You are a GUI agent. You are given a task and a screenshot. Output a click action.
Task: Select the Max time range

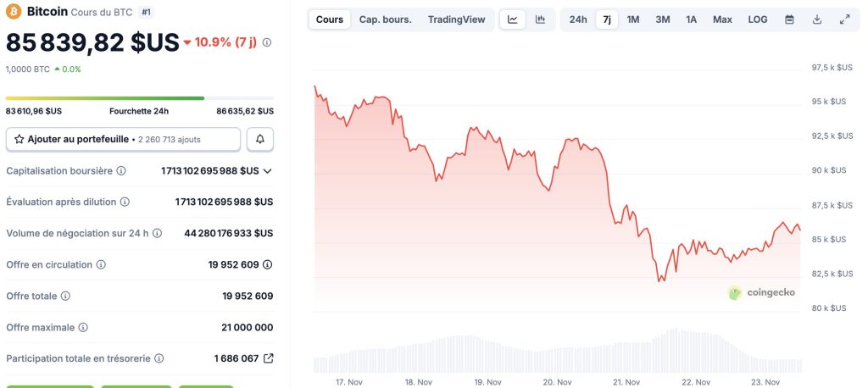[722, 19]
